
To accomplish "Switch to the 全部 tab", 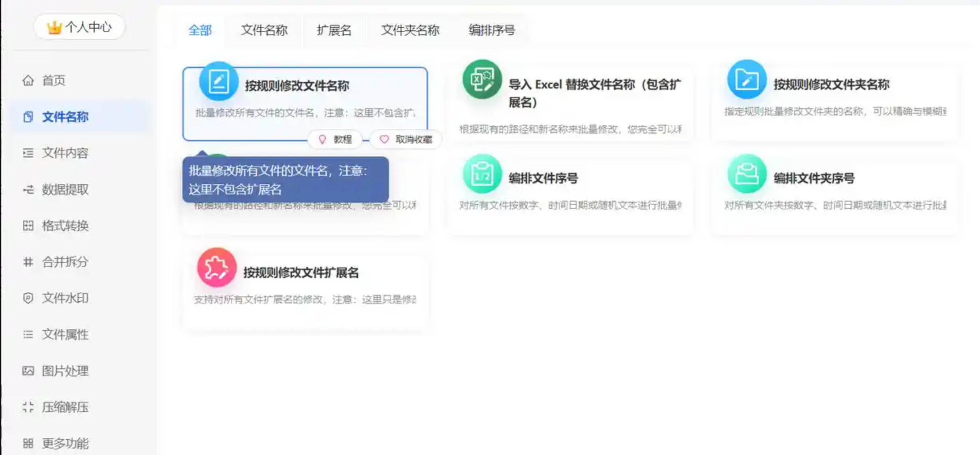I will coord(200,30).
